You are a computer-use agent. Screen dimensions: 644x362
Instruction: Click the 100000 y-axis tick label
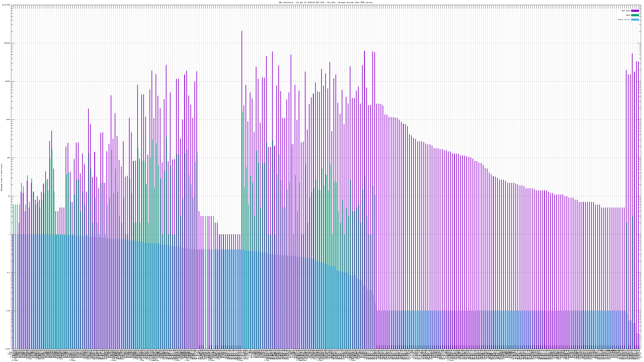7,43
